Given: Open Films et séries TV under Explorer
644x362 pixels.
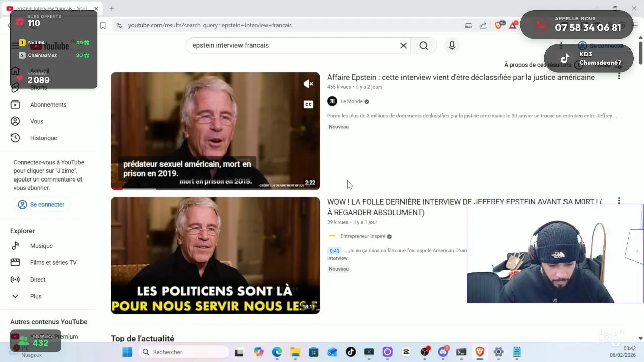Looking at the screenshot, I should point(53,262).
